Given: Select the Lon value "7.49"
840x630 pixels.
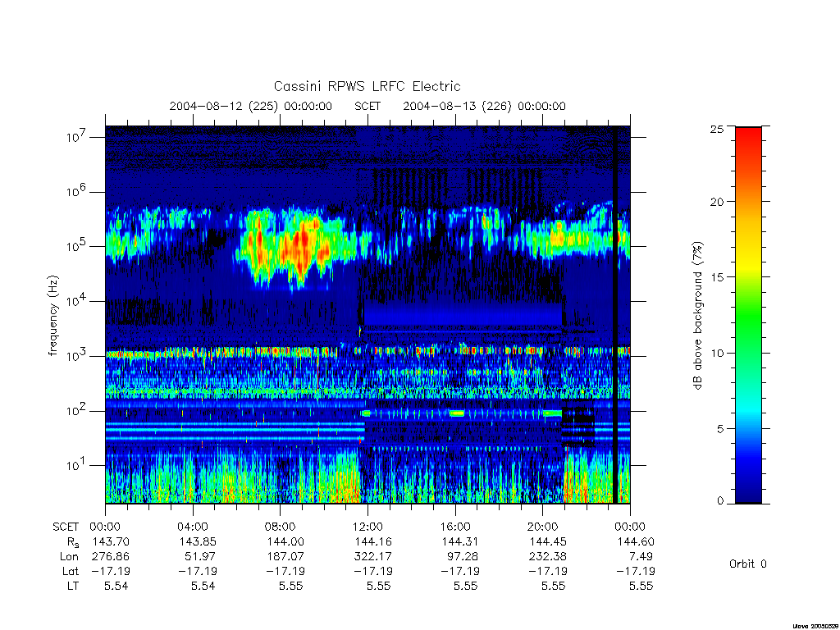Looking at the screenshot, I should tap(641, 557).
